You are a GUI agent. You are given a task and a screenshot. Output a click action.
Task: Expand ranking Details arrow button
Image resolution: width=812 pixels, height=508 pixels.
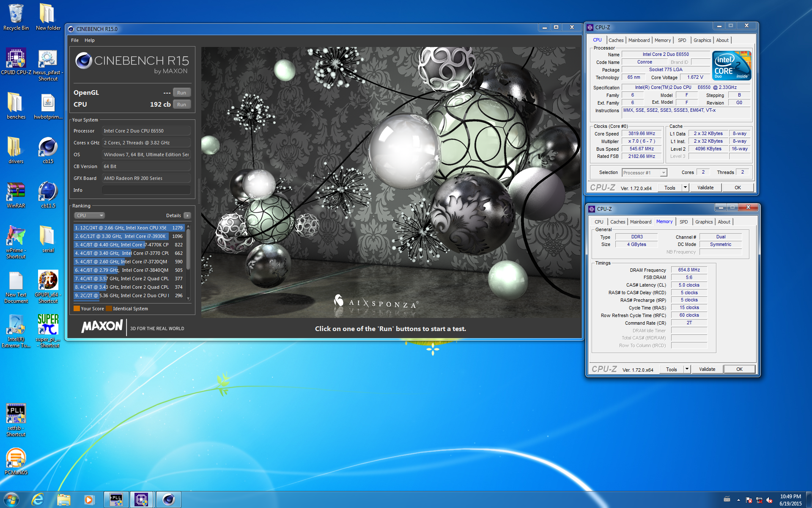coord(187,215)
